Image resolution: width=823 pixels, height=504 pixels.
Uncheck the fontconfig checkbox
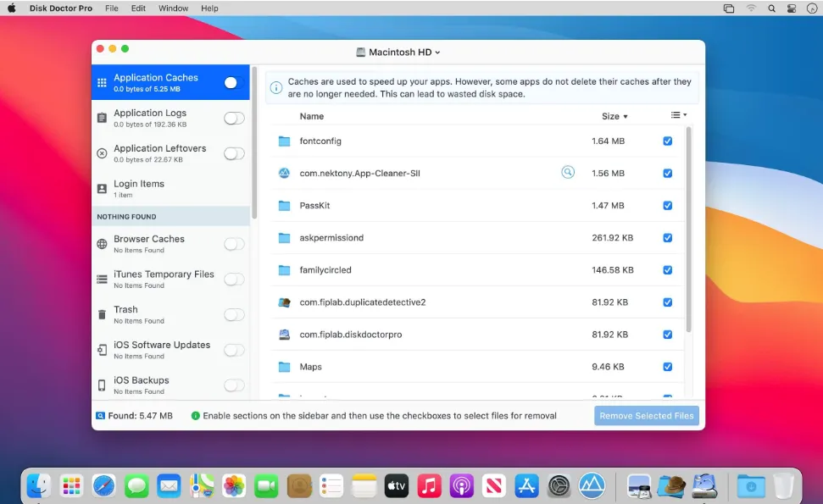[668, 141]
